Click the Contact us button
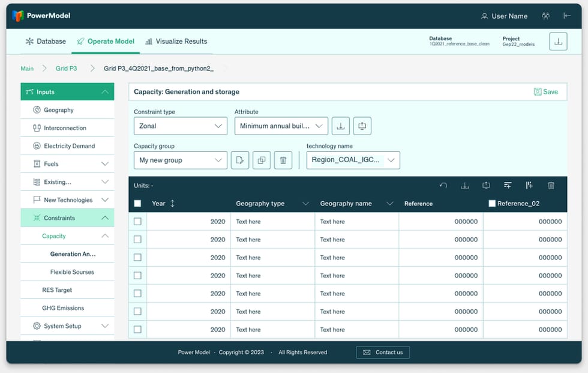 [383, 353]
